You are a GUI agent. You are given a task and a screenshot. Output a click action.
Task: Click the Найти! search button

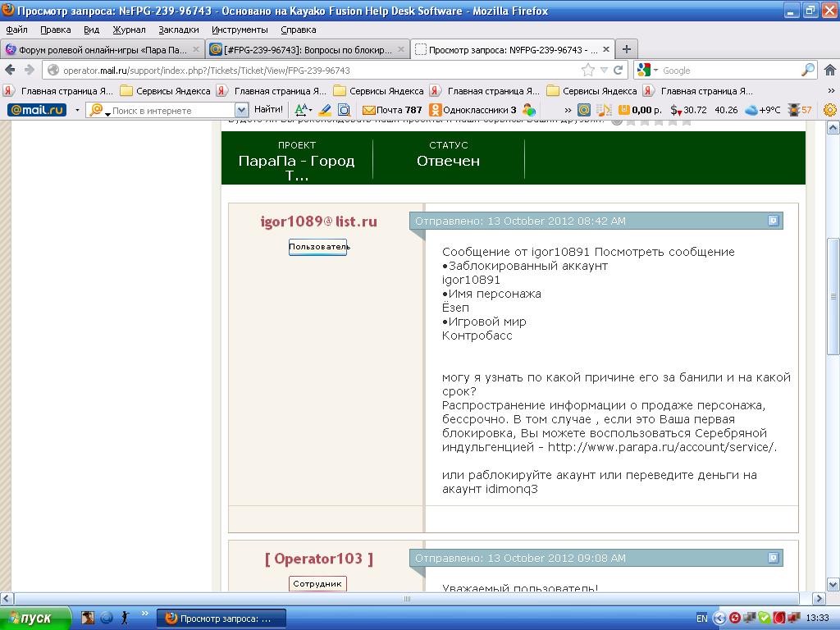(268, 110)
